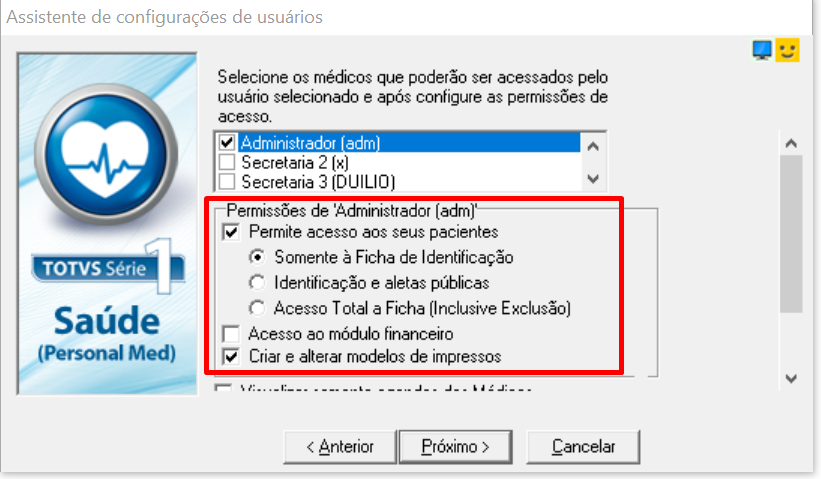821x479 pixels.
Task: Uncheck Criar e alterar modelos de impressos
Action: coord(231,357)
